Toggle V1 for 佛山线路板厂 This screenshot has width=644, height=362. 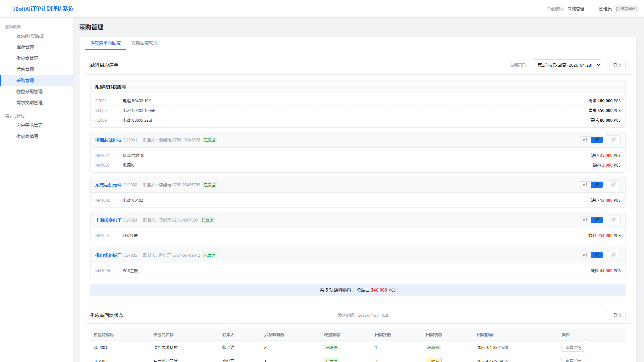pos(585,255)
